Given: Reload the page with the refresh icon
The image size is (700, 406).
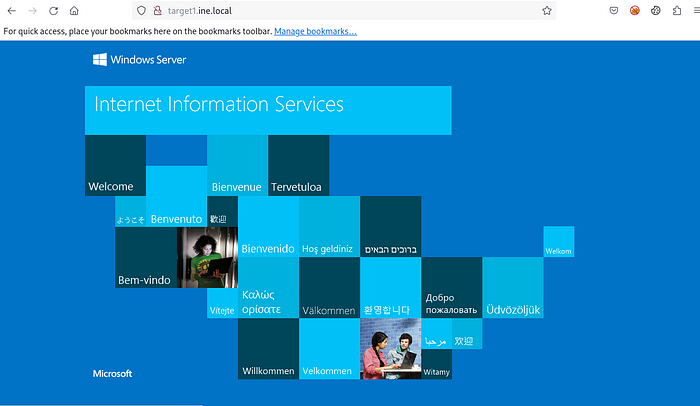Looking at the screenshot, I should point(54,11).
